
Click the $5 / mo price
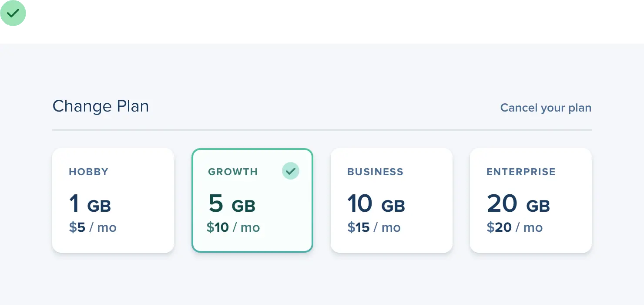click(x=93, y=227)
